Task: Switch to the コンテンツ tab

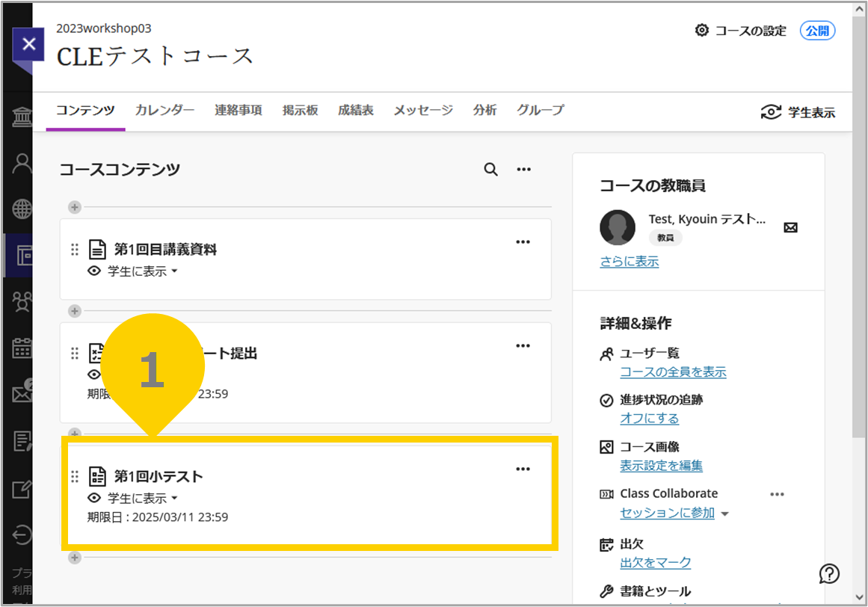Action: (85, 110)
